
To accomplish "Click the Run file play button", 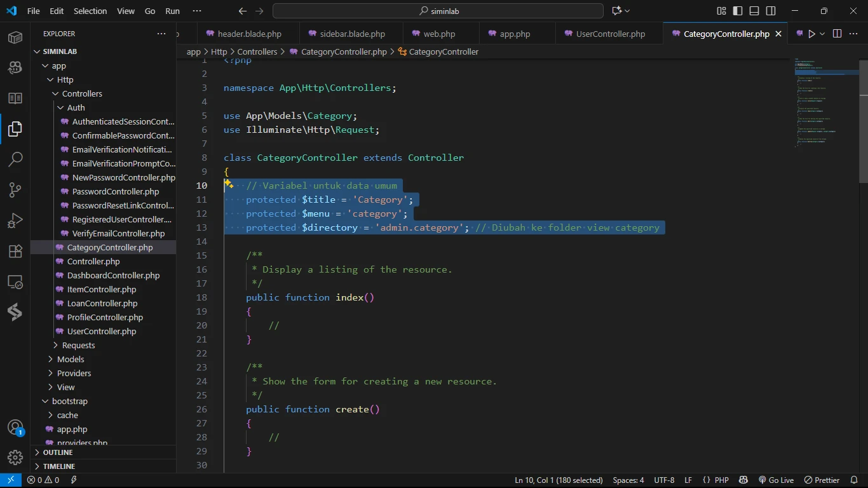I will point(811,34).
